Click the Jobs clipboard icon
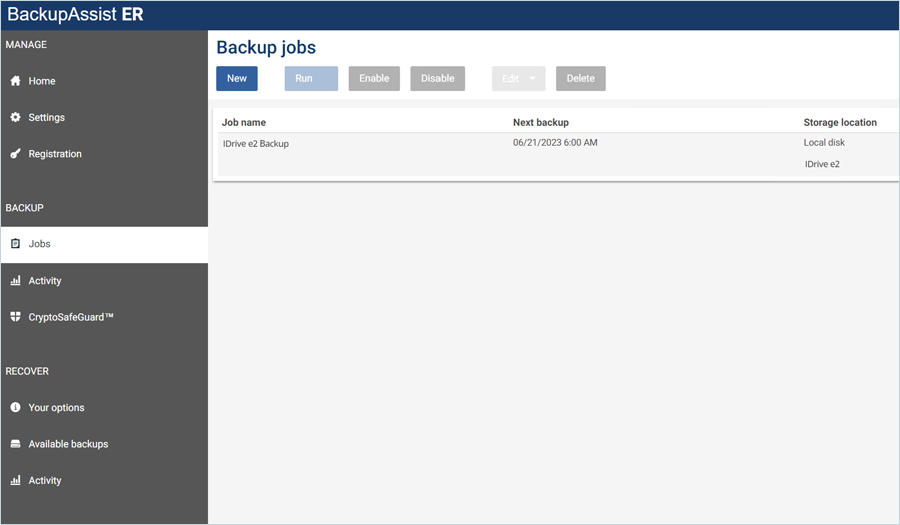 [15, 244]
